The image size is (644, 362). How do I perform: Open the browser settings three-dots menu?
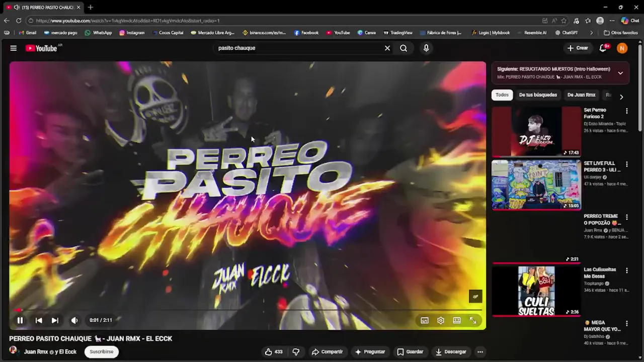click(612, 21)
